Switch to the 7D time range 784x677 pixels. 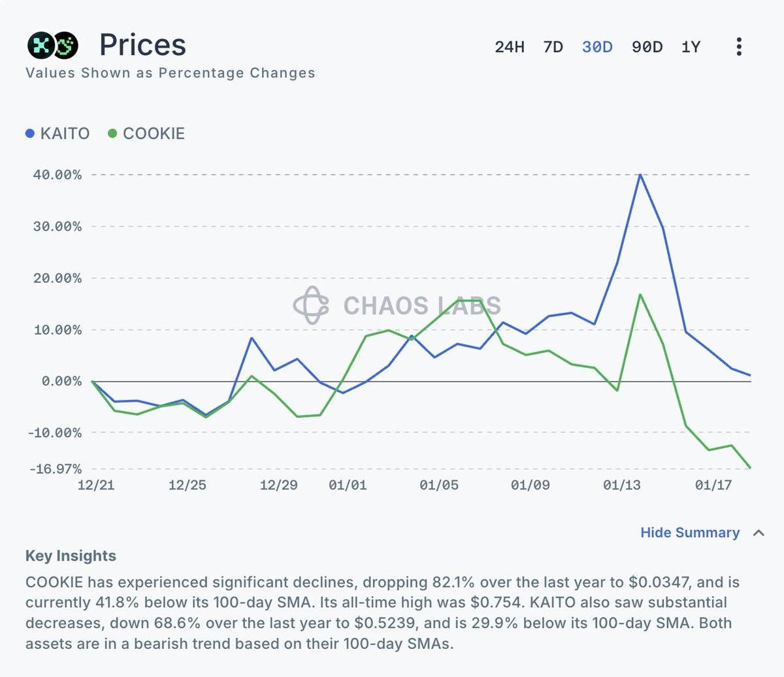(553, 47)
